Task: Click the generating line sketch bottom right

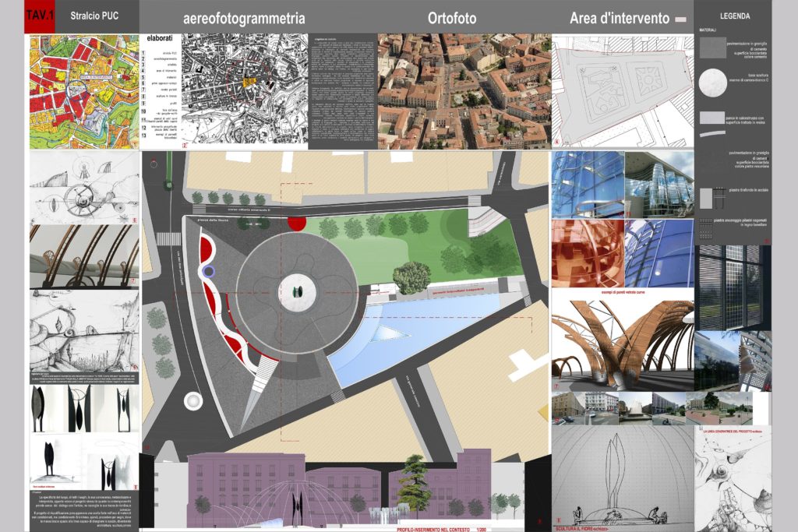Action: [x=733, y=478]
